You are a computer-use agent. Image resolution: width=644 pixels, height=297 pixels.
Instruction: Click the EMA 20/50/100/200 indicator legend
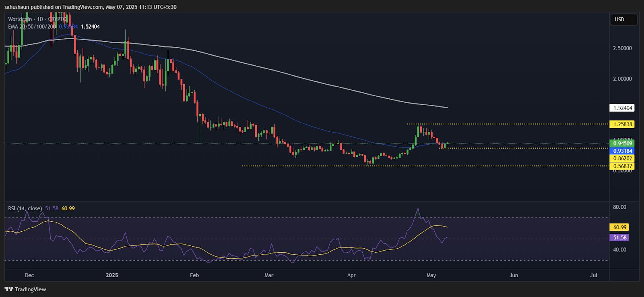point(32,27)
